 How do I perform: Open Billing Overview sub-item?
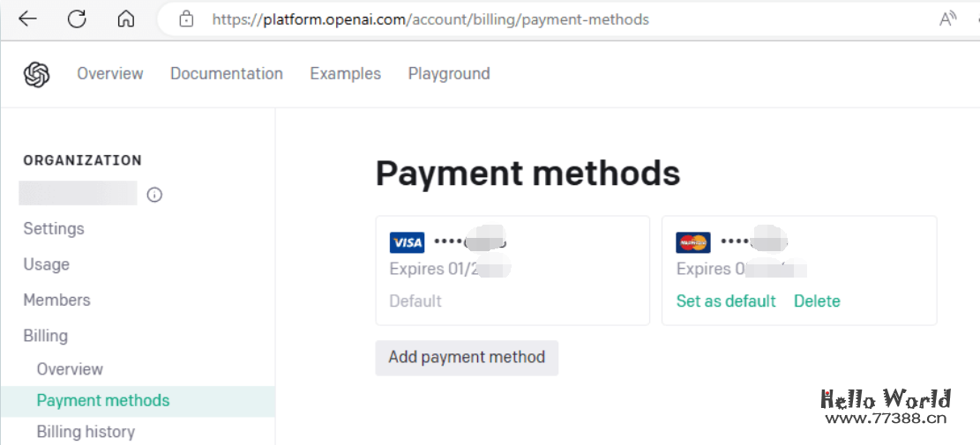point(70,369)
